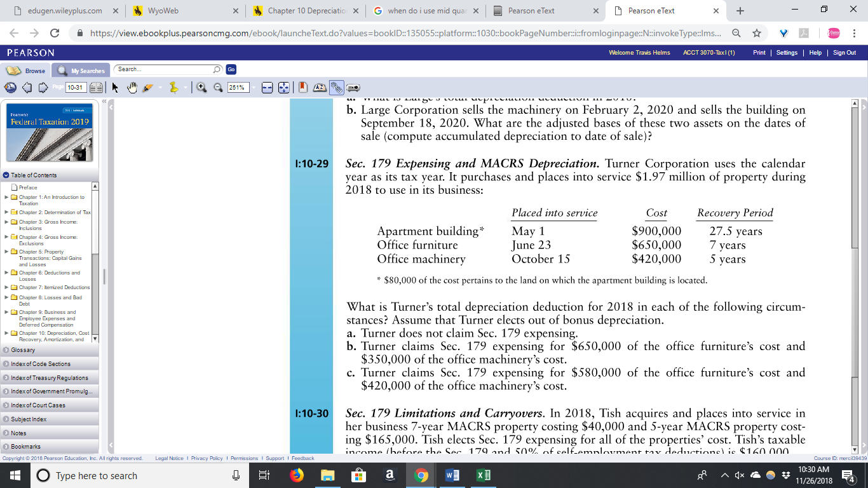The width and height of the screenshot is (868, 488).
Task: Open the bookmark ribbon icon
Action: [x=301, y=88]
